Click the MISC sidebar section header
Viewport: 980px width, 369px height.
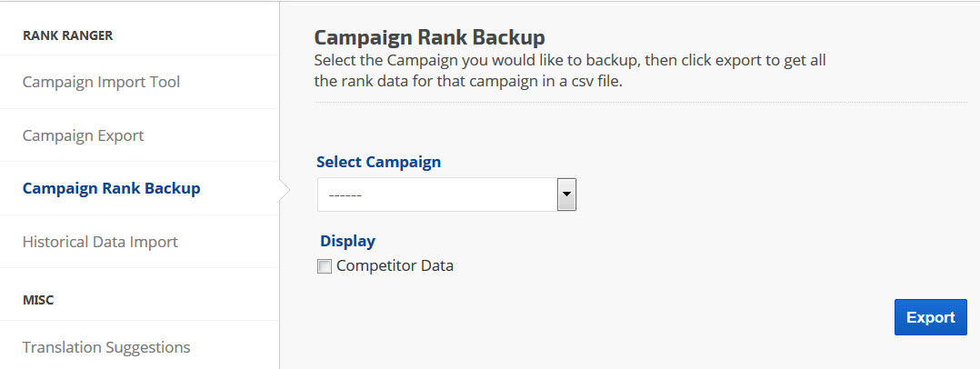click(38, 300)
